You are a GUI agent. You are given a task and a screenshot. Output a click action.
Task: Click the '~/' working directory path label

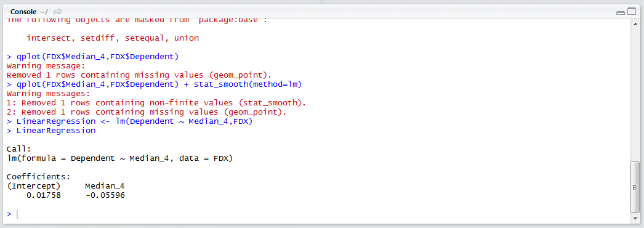pos(44,12)
